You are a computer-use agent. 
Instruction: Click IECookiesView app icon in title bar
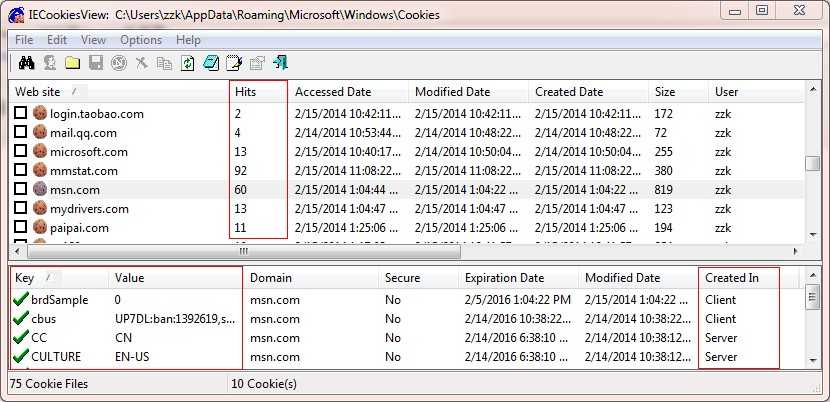click(16, 14)
